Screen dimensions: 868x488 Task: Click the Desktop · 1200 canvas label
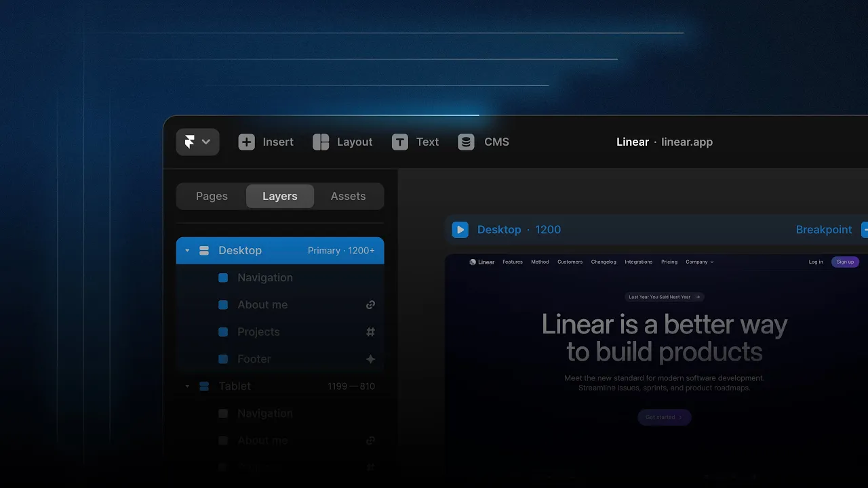coord(519,230)
